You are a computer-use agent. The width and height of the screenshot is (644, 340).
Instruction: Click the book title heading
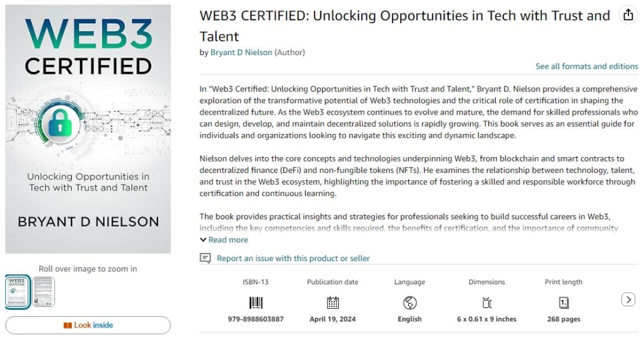coord(405,26)
